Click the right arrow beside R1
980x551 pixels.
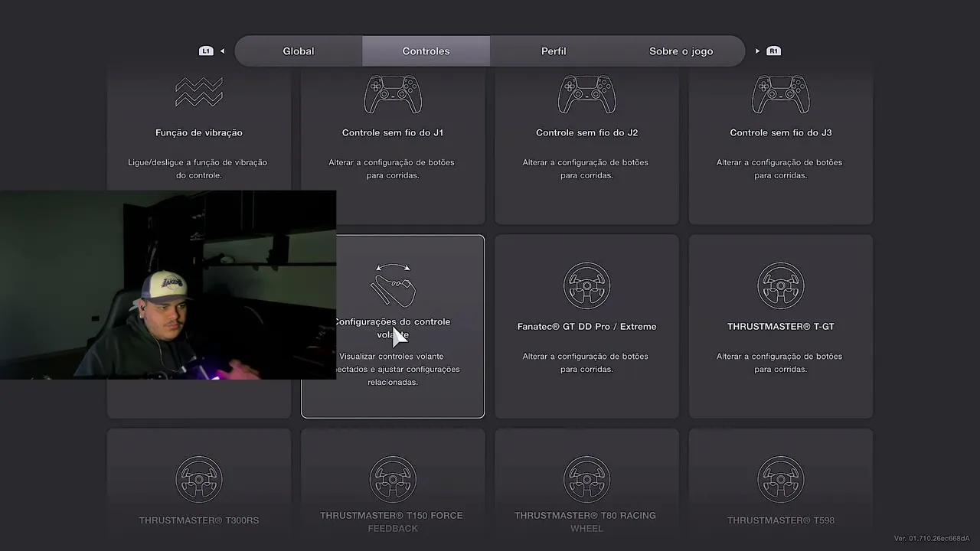pos(757,51)
